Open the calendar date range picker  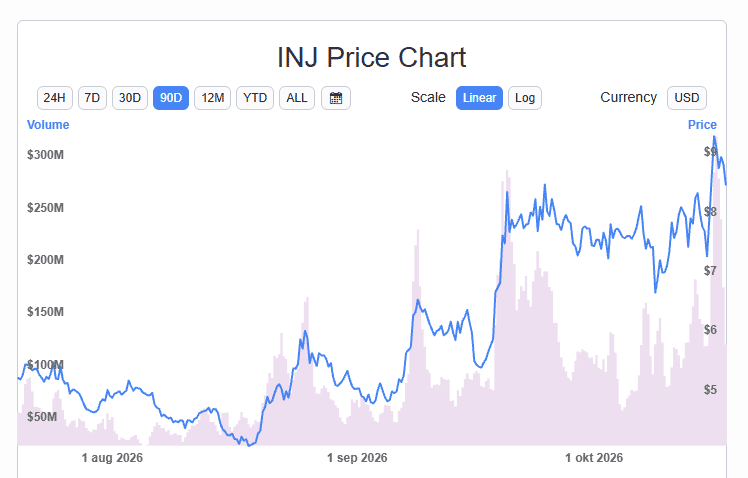coord(336,98)
